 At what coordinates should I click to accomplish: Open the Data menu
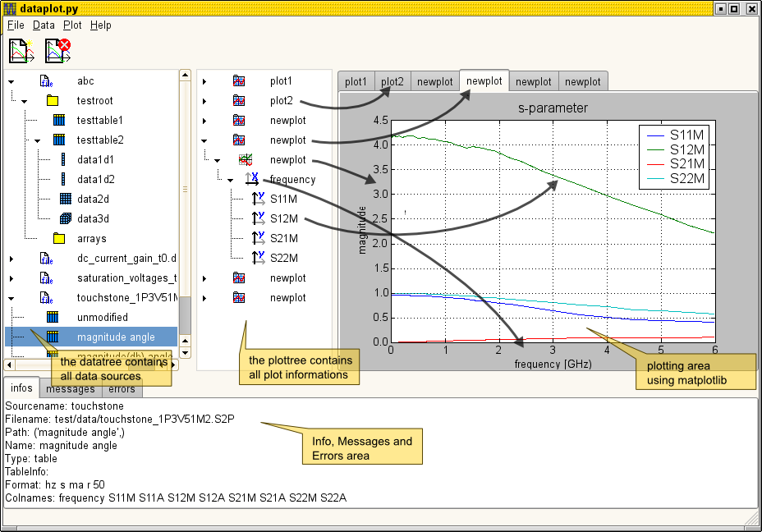(44, 25)
